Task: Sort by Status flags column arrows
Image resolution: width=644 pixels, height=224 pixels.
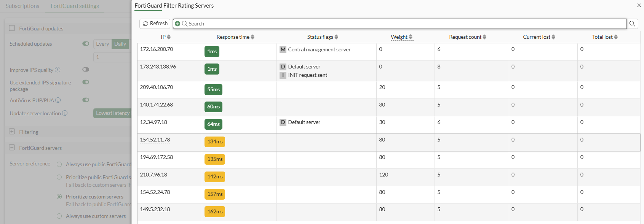Action: coord(336,37)
